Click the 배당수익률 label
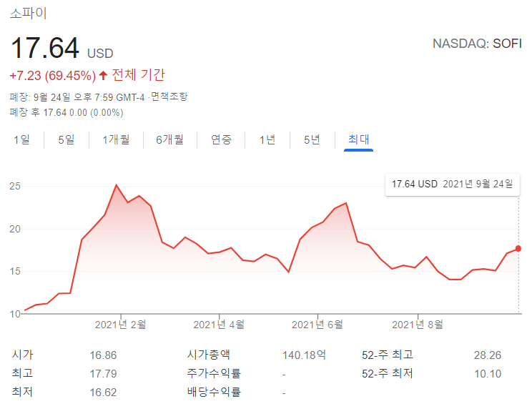532x414 pixels. 214,392
